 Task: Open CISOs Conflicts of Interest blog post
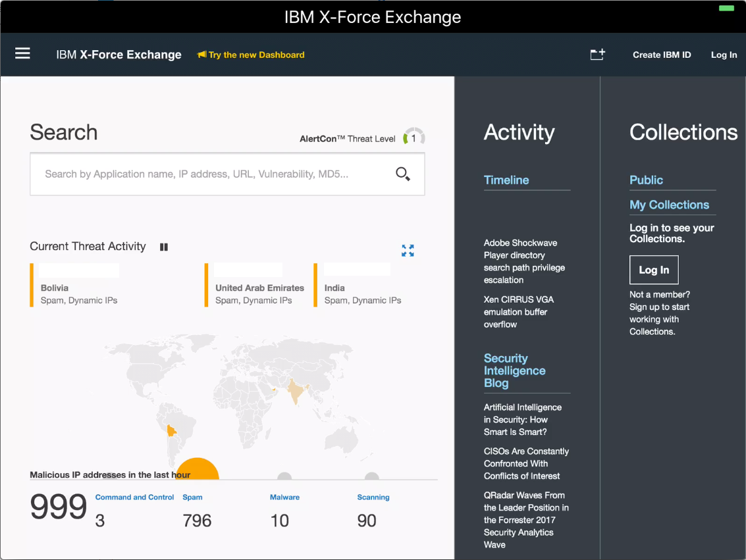pyautogui.click(x=526, y=463)
